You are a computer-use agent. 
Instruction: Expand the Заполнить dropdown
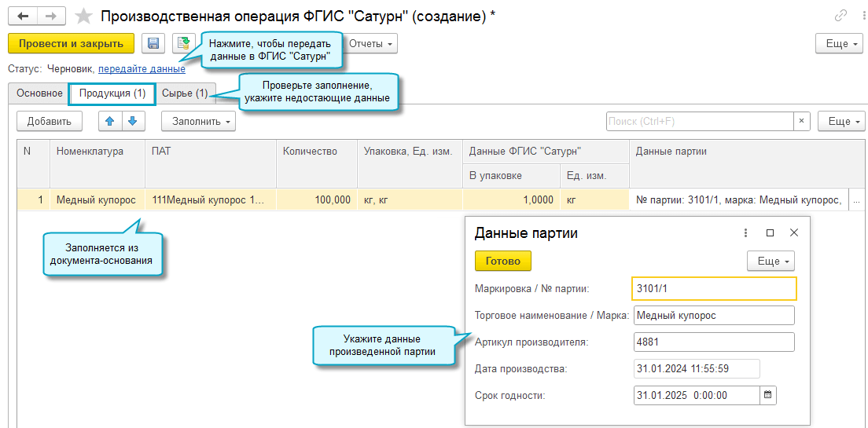[x=198, y=121]
